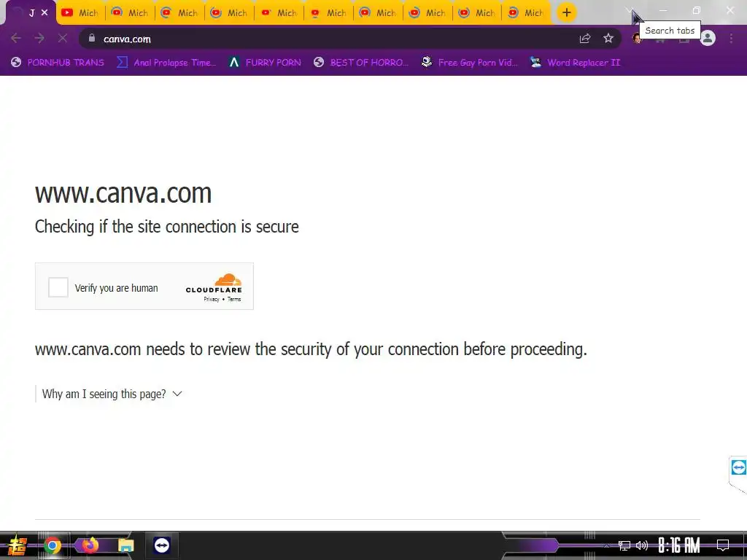Go forward using the forward arrow
This screenshot has height=560, width=747.
[x=39, y=39]
